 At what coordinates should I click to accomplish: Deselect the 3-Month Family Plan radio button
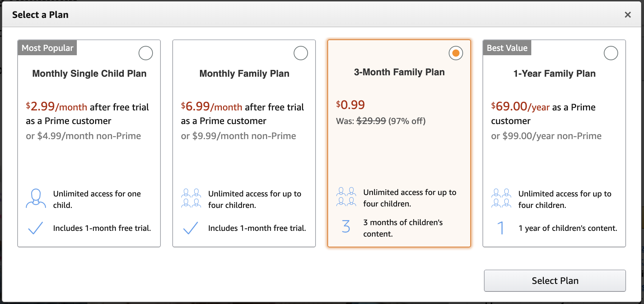pyautogui.click(x=456, y=53)
